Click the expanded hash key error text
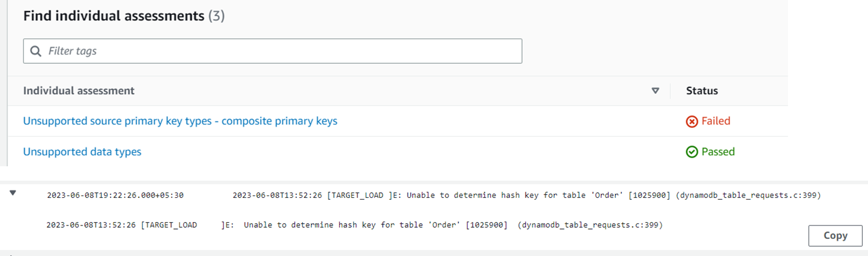 (375, 225)
